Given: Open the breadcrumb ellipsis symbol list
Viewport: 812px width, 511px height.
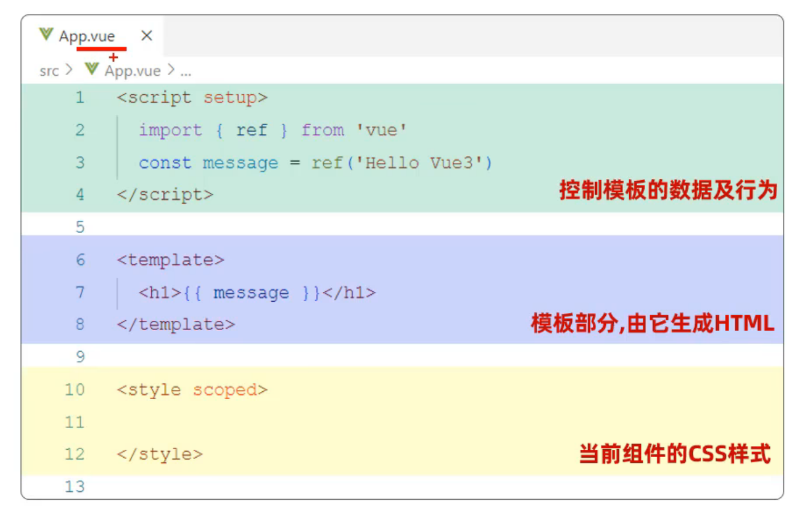Looking at the screenshot, I should click(186, 72).
